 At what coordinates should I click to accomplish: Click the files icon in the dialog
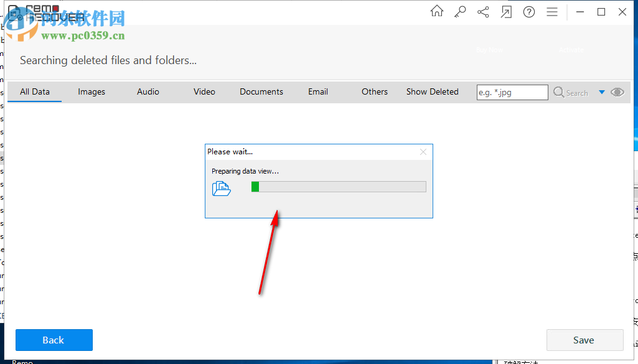[x=222, y=189]
